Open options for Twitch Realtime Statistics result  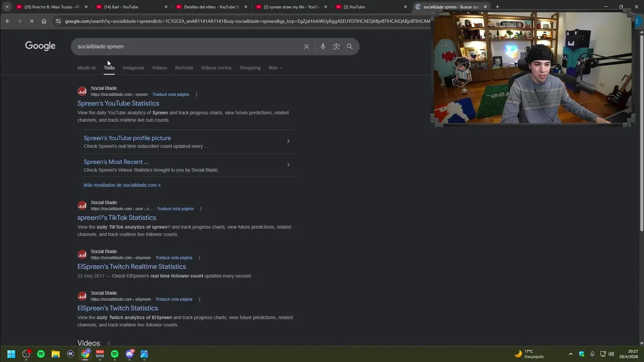click(x=199, y=257)
